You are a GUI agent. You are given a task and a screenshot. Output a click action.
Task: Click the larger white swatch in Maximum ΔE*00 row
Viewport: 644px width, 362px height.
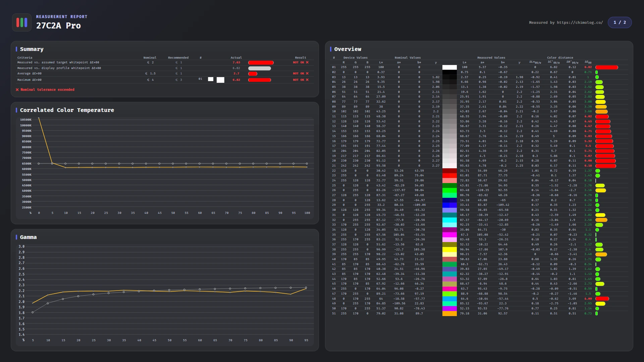click(220, 80)
